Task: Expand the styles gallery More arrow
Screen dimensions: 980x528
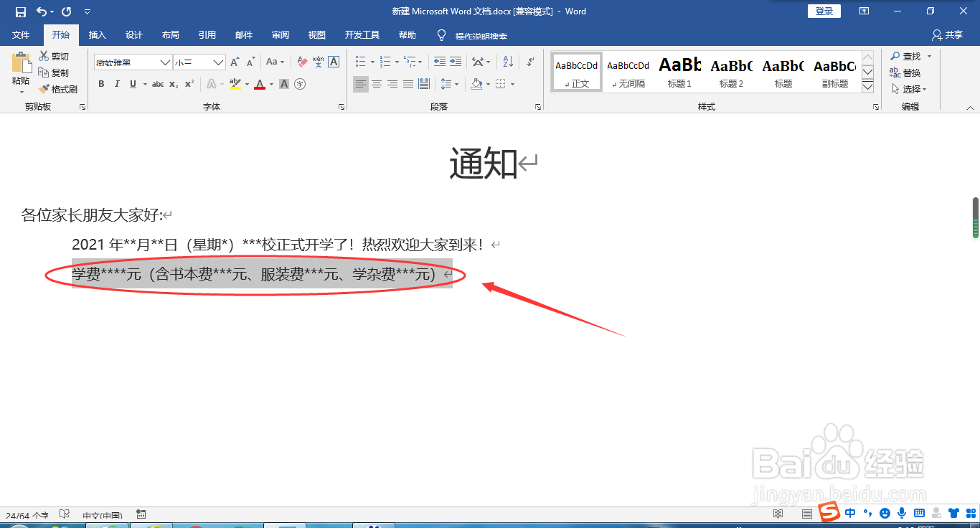Action: click(x=867, y=87)
